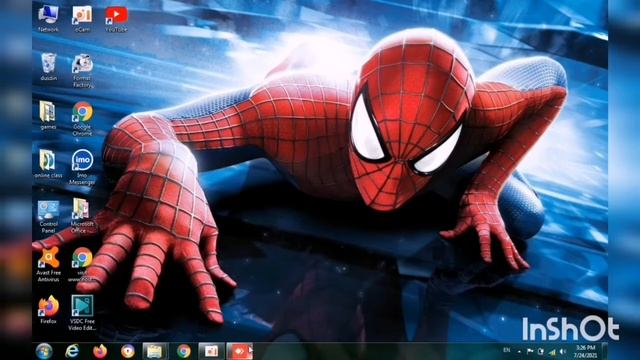The height and width of the screenshot is (360, 640).
Task: Open the VSDC Free Video Editor shortcut
Action: [x=82, y=313]
